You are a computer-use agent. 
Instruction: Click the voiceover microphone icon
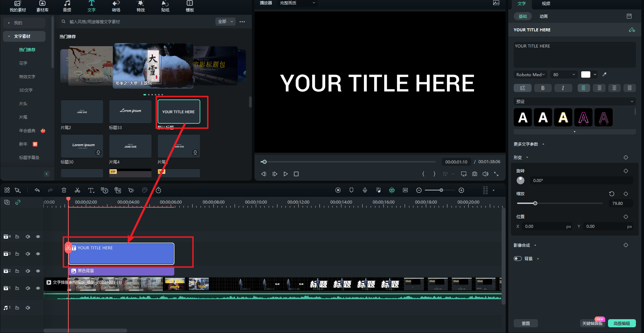pyautogui.click(x=365, y=190)
